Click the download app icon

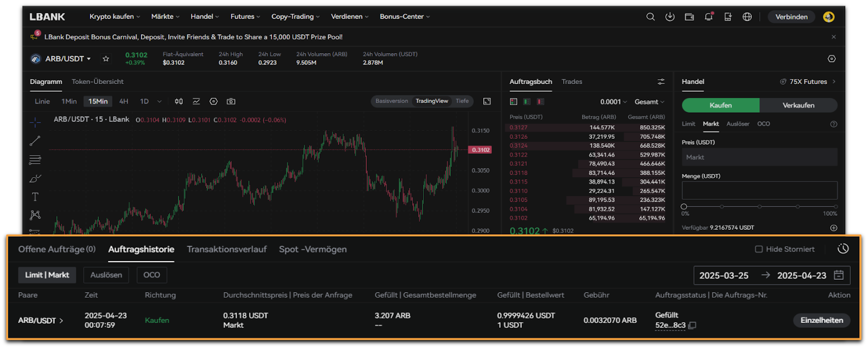click(x=670, y=17)
